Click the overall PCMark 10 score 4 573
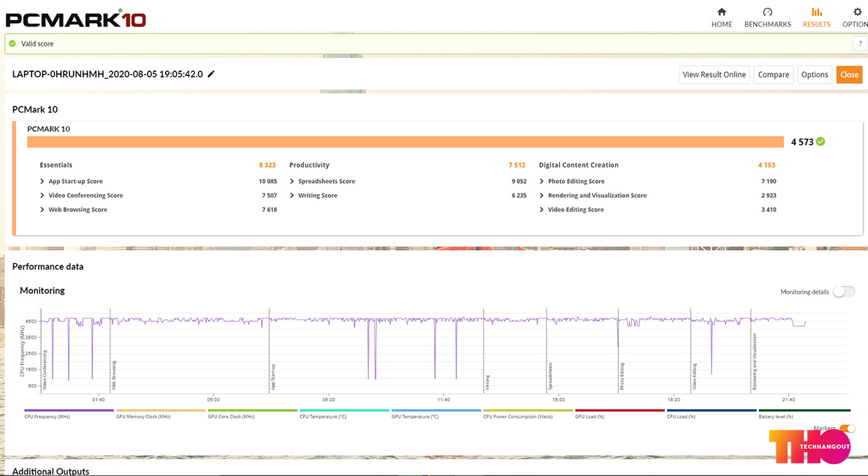This screenshot has width=868, height=476. pyautogui.click(x=802, y=142)
